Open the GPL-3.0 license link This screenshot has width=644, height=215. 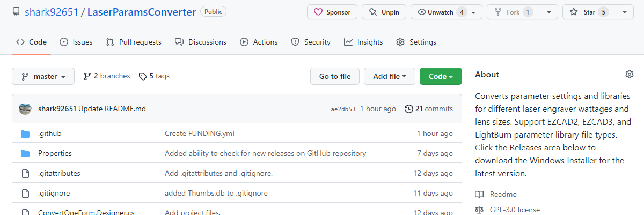[515, 210]
